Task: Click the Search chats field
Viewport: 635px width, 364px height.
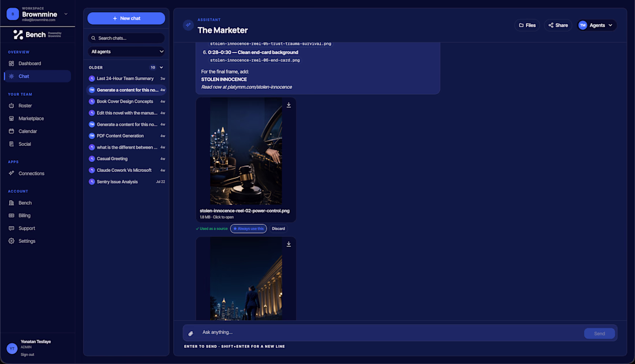Action: pyautogui.click(x=126, y=38)
